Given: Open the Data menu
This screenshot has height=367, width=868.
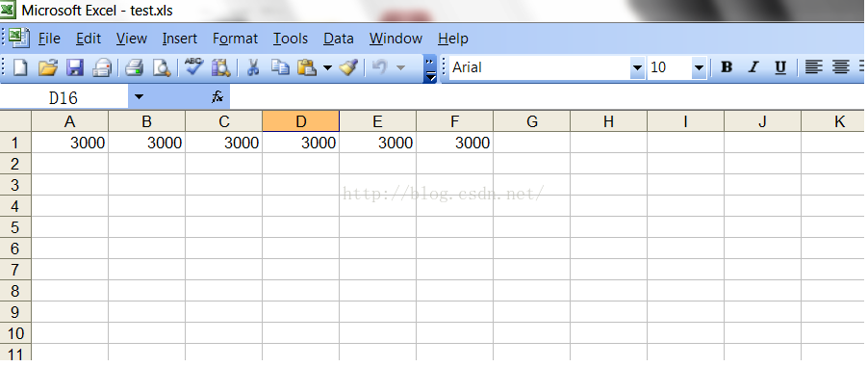Looking at the screenshot, I should coord(339,39).
